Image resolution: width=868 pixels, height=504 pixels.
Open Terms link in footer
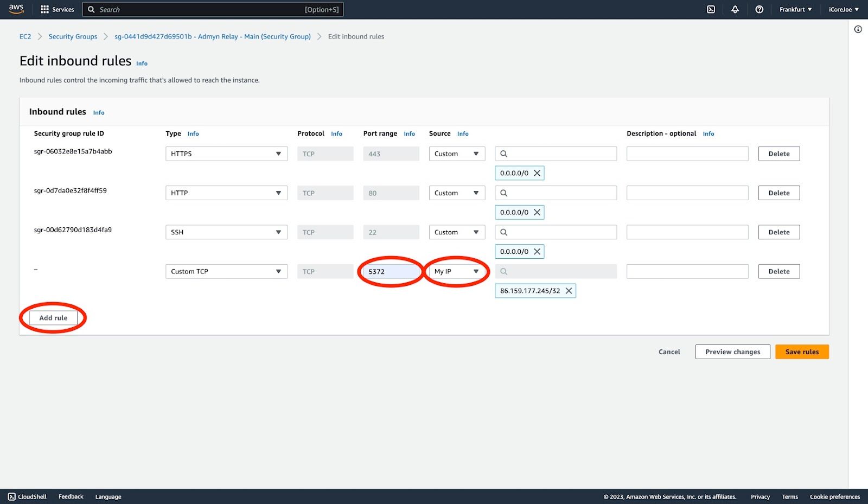point(790,496)
